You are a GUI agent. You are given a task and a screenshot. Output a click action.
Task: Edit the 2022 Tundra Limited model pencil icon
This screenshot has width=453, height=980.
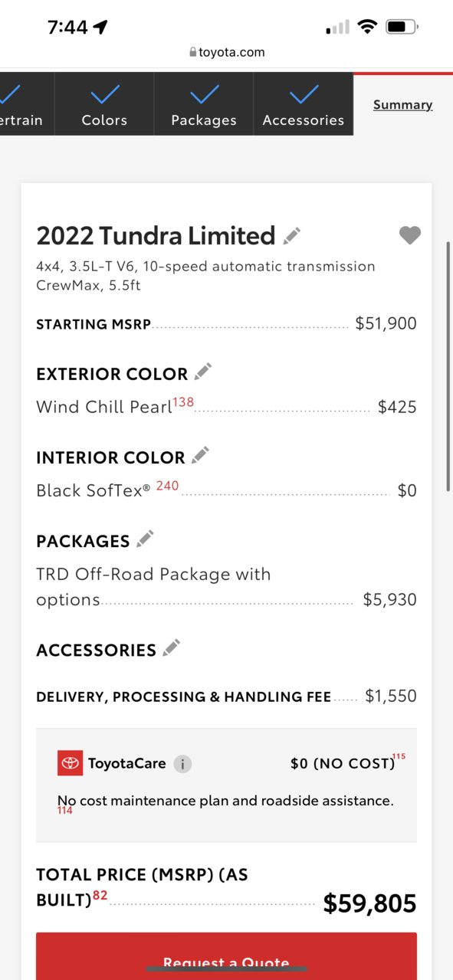292,235
